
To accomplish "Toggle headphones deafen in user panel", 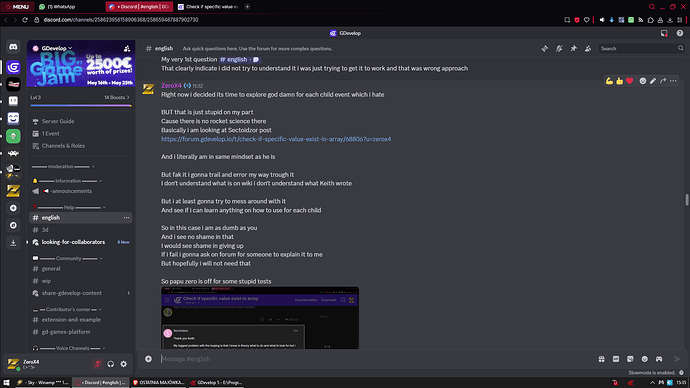I will (x=110, y=364).
